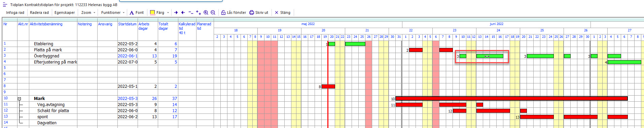Select the Schakt för platta sub-activity

pyautogui.click(x=53, y=111)
